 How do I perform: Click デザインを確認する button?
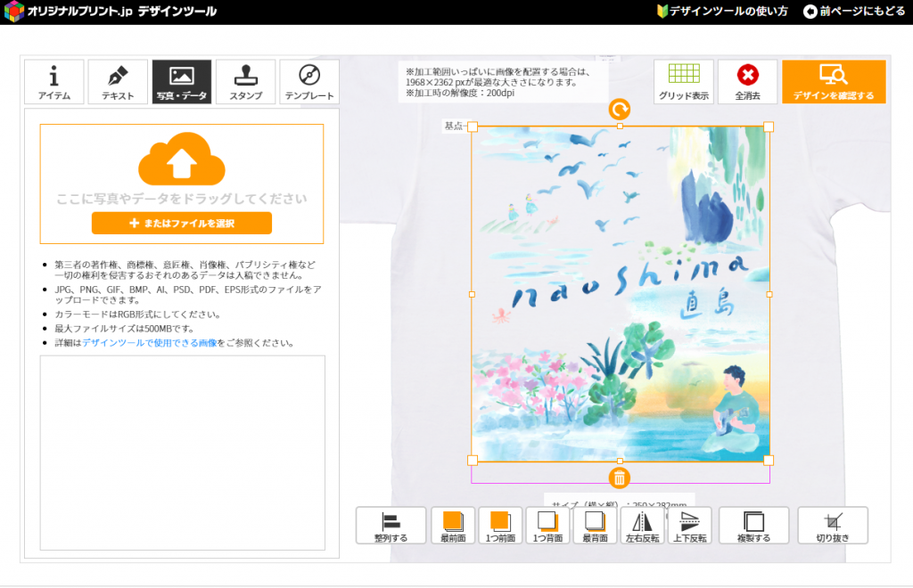[x=834, y=81]
